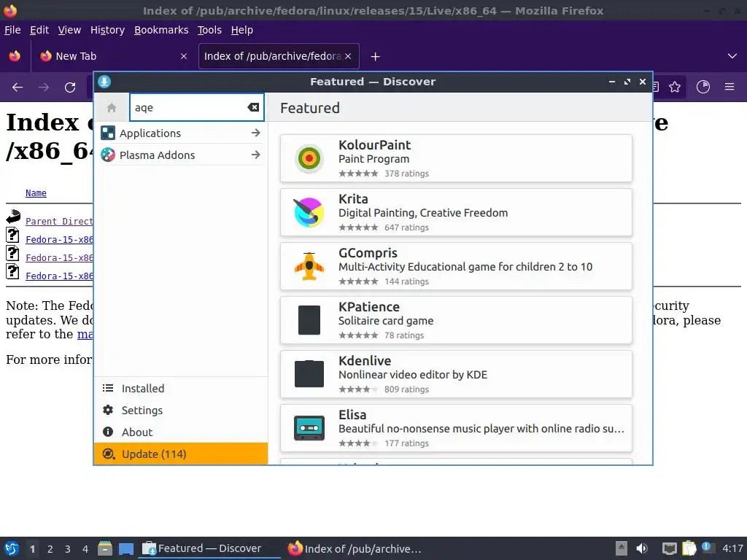Image resolution: width=747 pixels, height=560 pixels.
Task: Open the Firefox hamburger menu
Action: point(729,87)
